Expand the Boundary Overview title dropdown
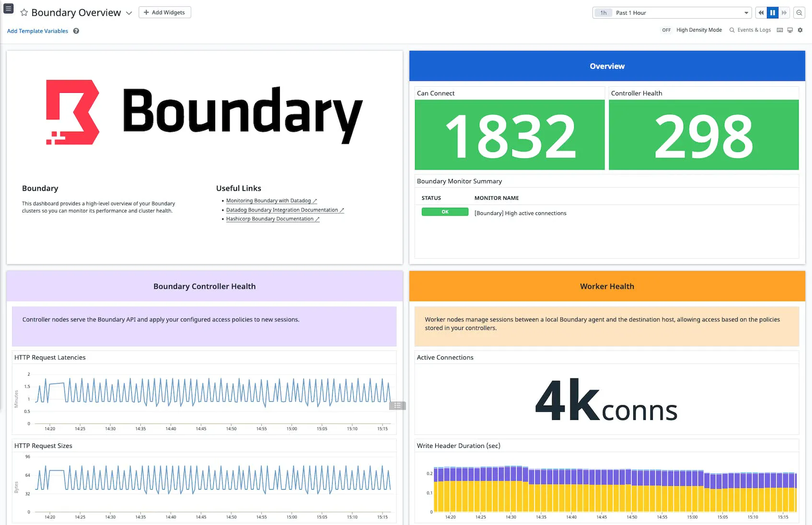The width and height of the screenshot is (812, 525). coord(129,13)
